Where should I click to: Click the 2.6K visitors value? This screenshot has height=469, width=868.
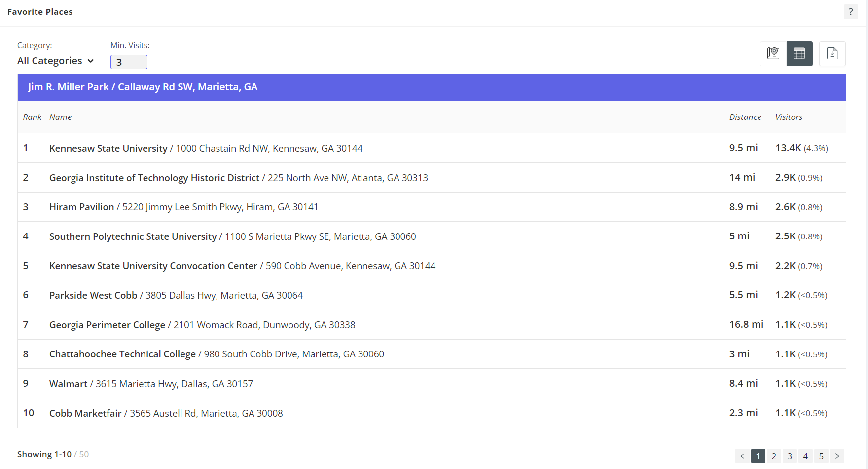(x=786, y=207)
